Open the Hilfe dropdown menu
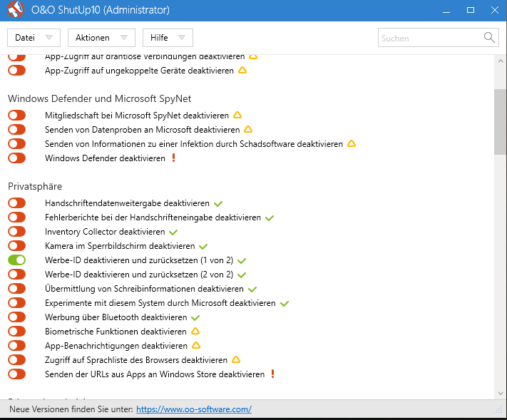 pos(168,38)
